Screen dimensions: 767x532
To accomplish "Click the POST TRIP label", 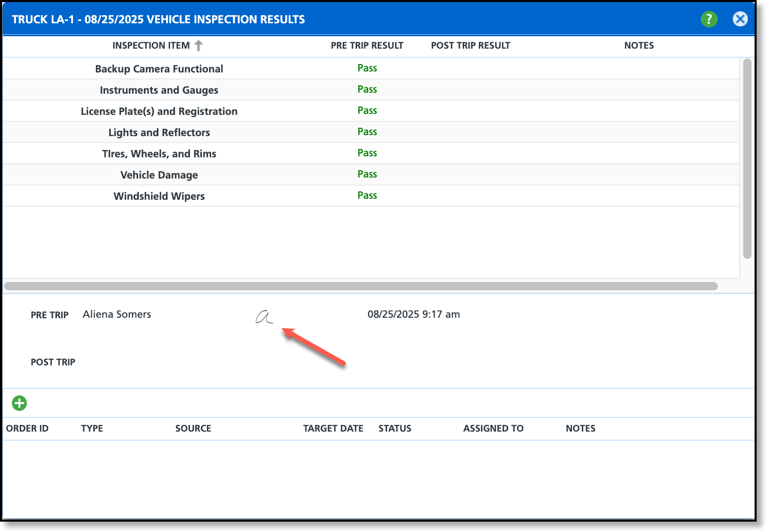I will point(53,362).
